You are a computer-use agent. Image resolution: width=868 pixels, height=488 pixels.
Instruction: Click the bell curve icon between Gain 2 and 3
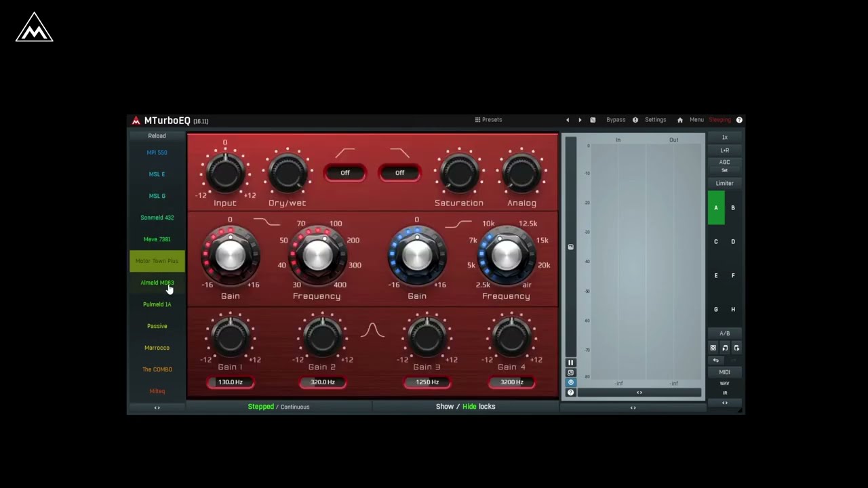click(372, 330)
